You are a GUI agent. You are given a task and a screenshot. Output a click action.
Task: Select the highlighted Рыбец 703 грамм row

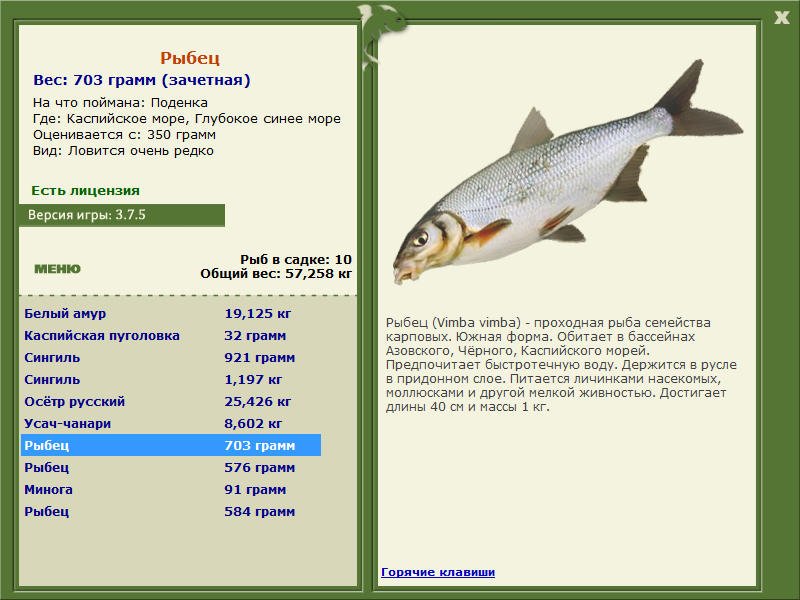pos(171,445)
